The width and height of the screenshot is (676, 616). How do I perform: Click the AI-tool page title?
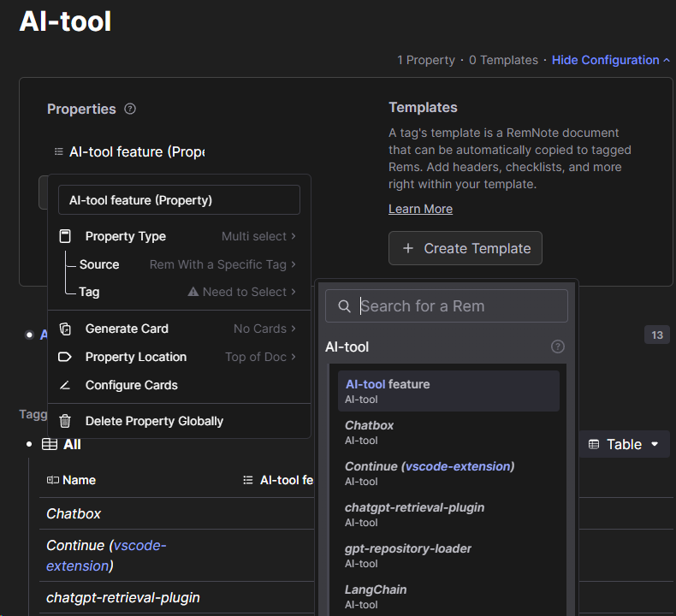coord(66,21)
